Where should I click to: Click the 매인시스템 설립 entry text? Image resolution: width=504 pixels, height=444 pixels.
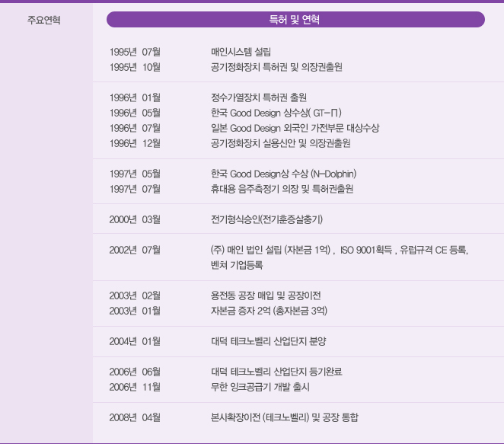pyautogui.click(x=241, y=52)
